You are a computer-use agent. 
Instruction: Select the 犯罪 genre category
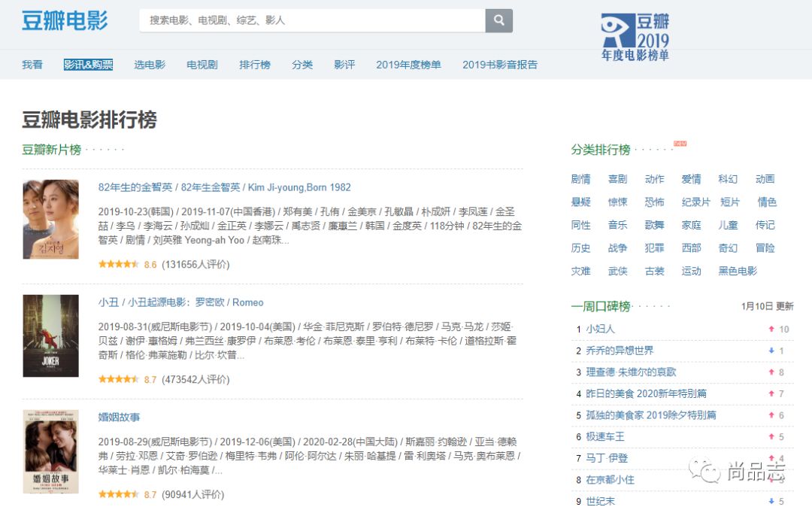[655, 248]
